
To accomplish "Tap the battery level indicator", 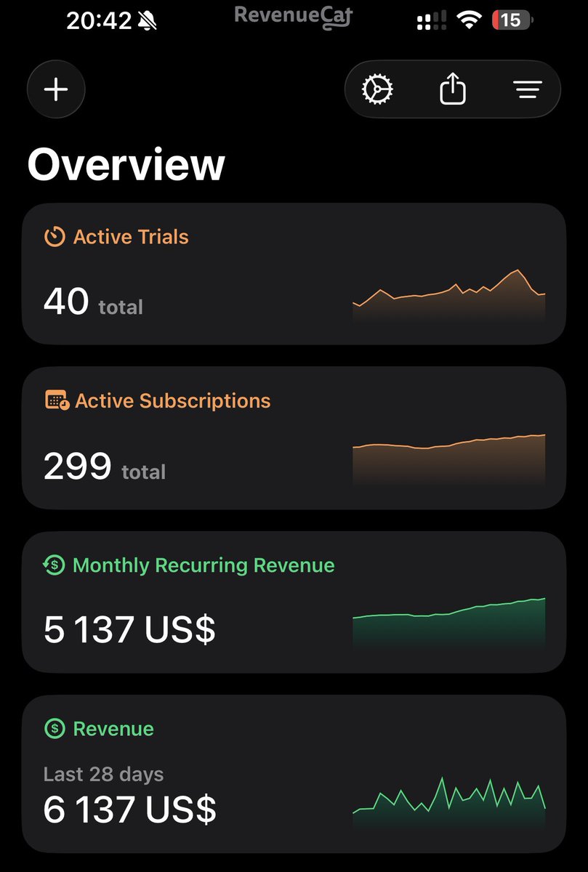I will tap(512, 20).
